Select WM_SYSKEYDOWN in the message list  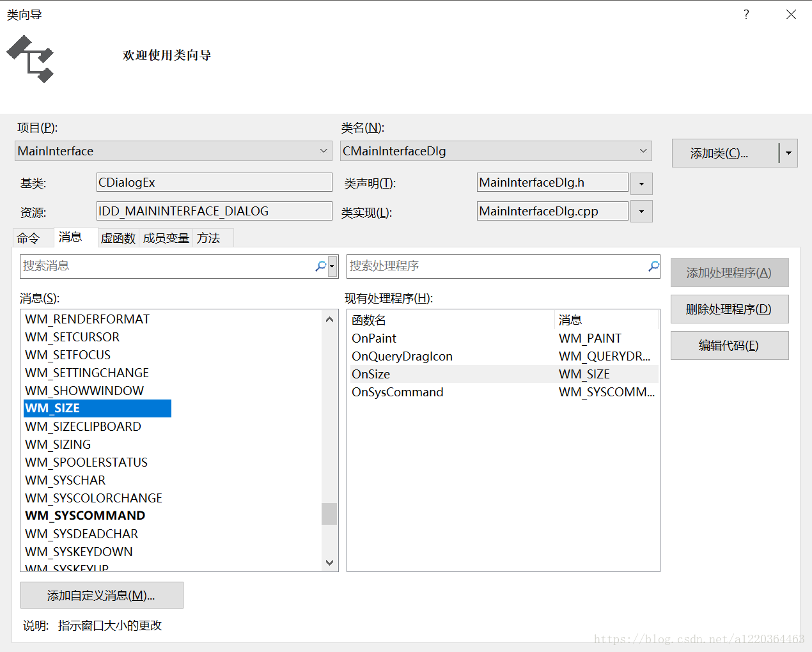(x=79, y=552)
